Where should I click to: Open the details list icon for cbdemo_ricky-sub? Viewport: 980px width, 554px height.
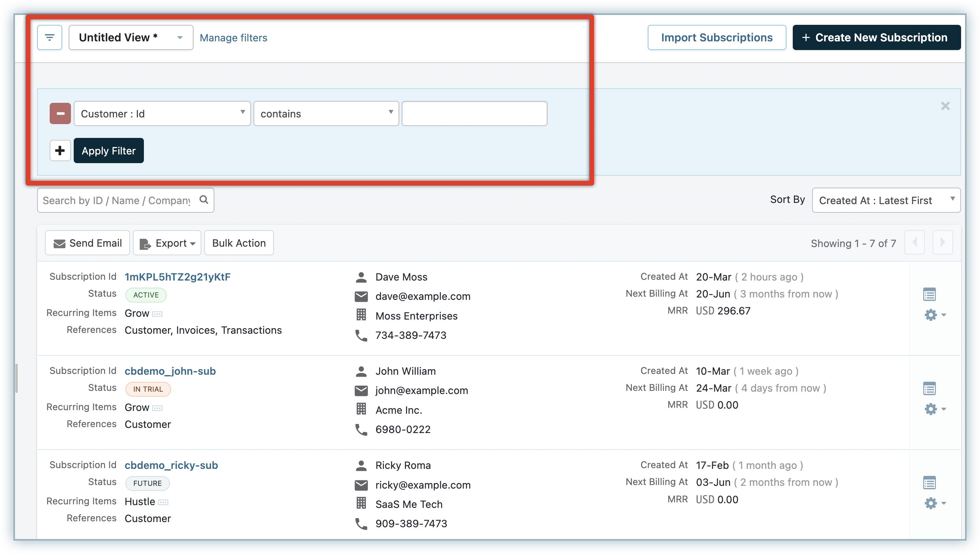929,483
